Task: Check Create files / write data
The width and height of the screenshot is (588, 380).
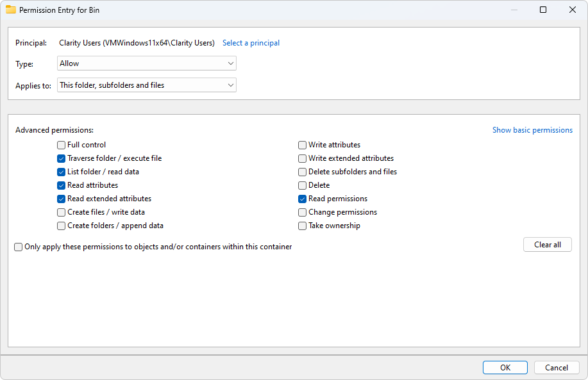Action: [x=61, y=213]
